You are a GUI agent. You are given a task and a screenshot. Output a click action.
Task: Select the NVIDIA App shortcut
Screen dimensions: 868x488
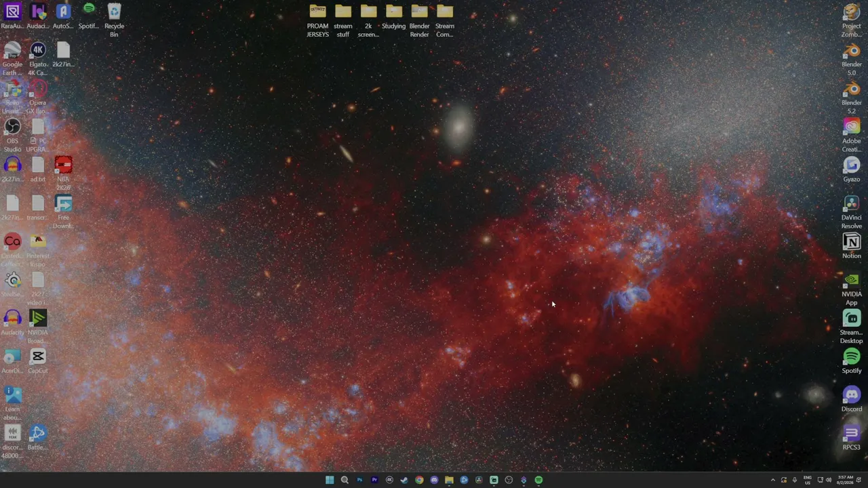point(852,289)
